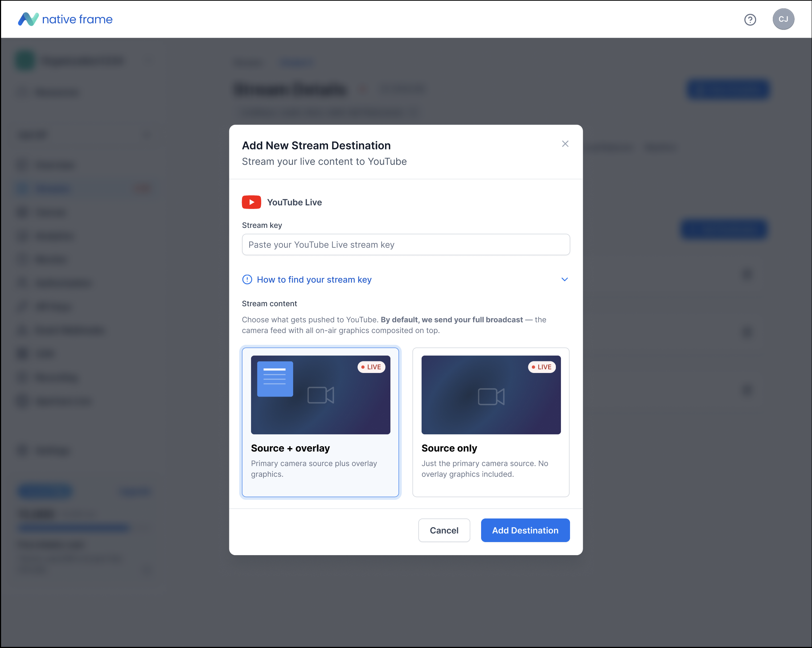Click the Cancel button
Viewport: 812px width, 648px height.
tap(444, 530)
